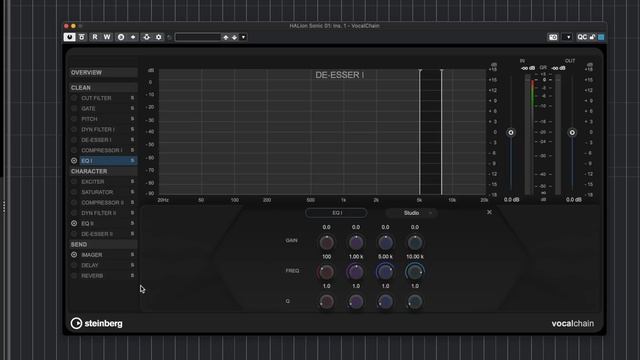
Task: Solo the CUT FILTER module with S
Action: [132, 98]
